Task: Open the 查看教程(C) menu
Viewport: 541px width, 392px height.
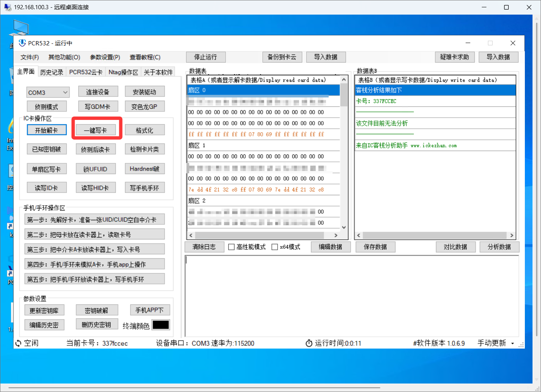Action: point(145,57)
